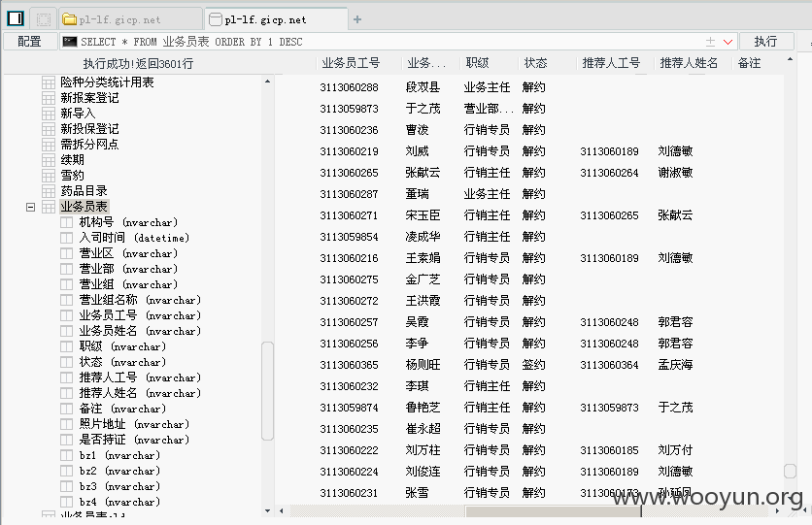Click the column icon beside 营业组名称
The height and width of the screenshot is (525, 812).
pos(66,300)
